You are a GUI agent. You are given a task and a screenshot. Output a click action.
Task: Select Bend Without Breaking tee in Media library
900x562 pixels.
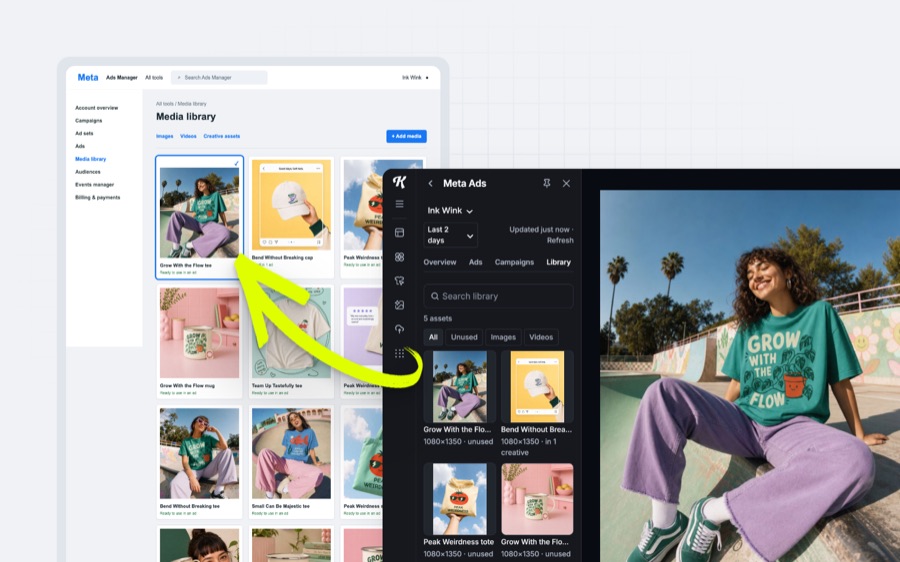click(199, 461)
